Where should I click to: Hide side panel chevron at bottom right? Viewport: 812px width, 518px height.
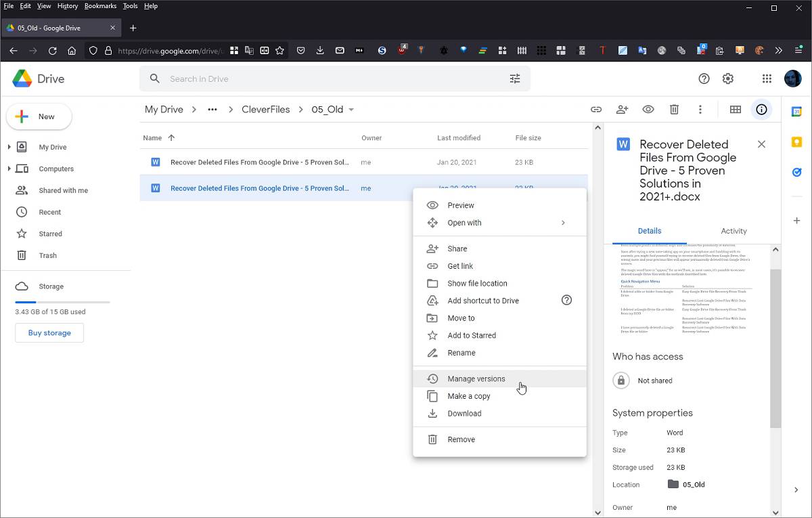pos(796,490)
